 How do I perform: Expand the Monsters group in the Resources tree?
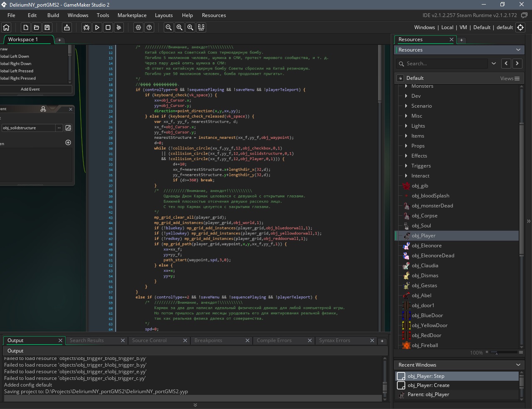(x=406, y=86)
